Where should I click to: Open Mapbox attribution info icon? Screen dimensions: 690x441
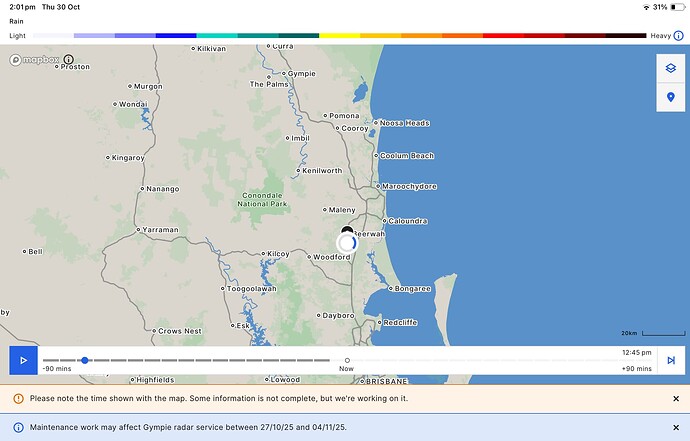pyautogui.click(x=69, y=59)
